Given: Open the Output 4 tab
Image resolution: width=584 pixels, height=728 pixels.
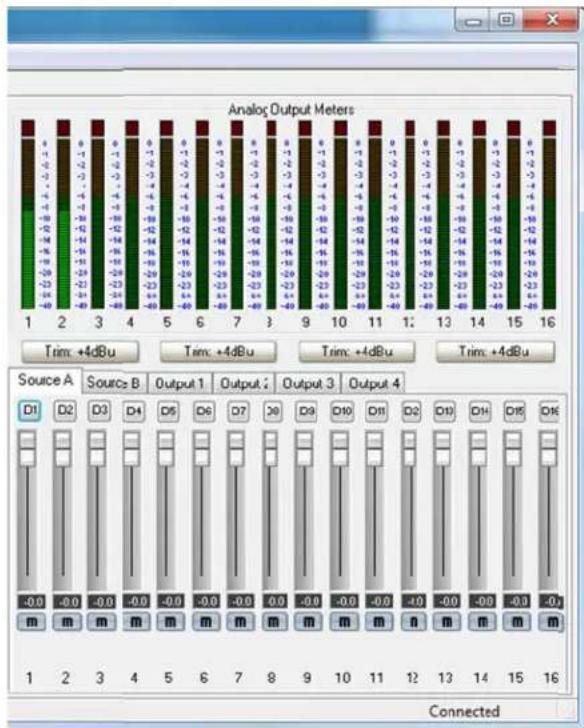Looking at the screenshot, I should [x=374, y=384].
